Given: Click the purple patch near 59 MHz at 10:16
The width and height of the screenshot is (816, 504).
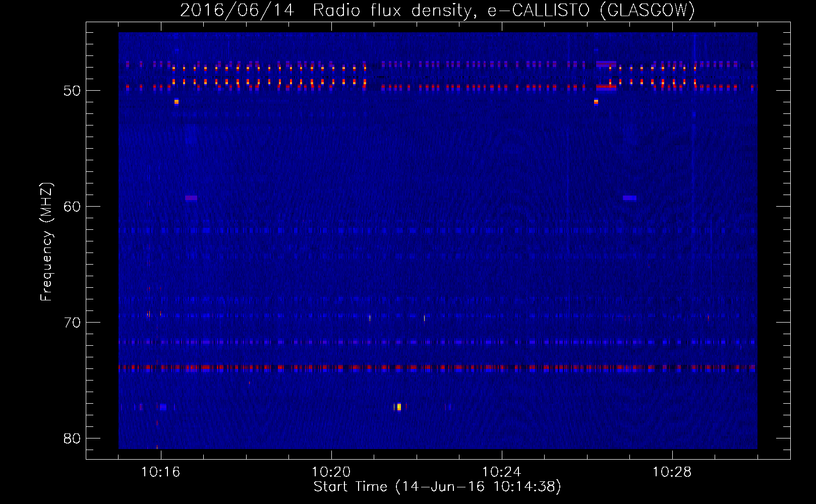Looking at the screenshot, I should click(191, 198).
